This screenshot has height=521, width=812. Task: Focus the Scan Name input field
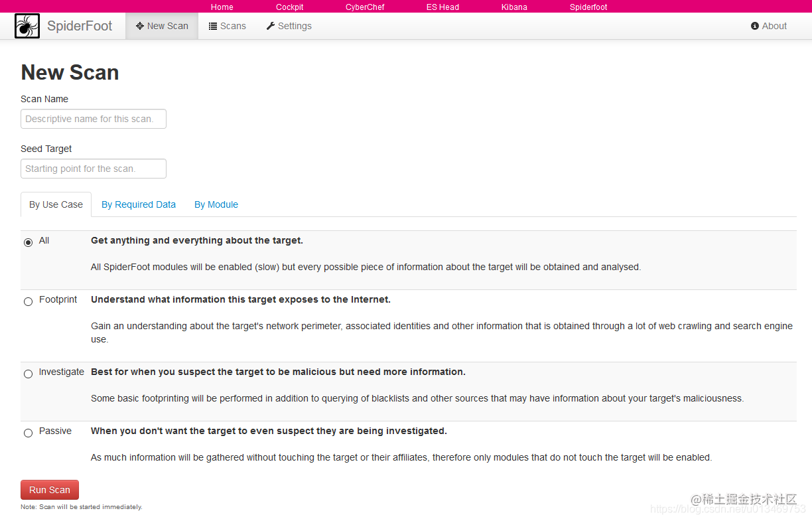tap(94, 119)
